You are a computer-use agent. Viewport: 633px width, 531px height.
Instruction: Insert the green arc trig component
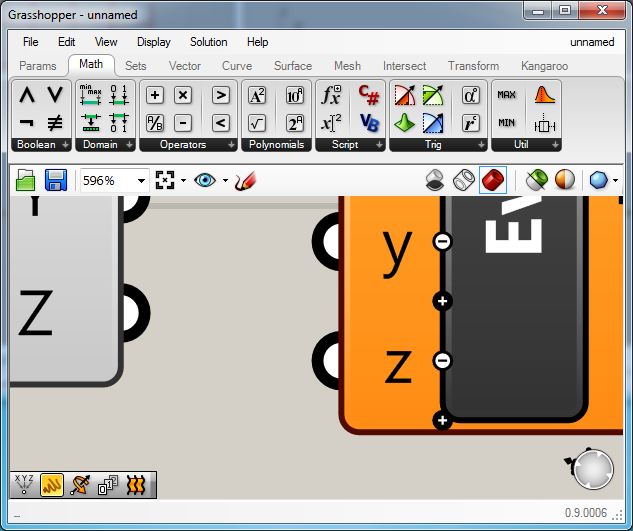(x=433, y=95)
